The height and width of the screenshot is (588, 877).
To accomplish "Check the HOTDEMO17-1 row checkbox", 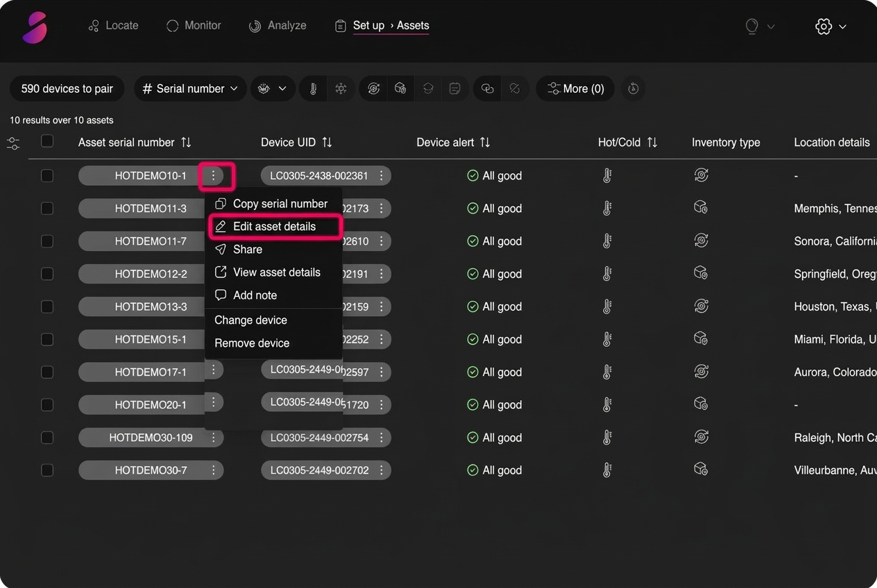I will pyautogui.click(x=47, y=372).
